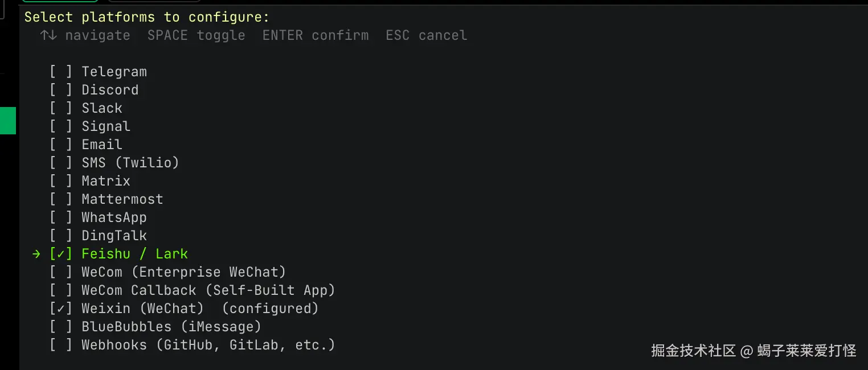Viewport: 868px width, 370px height.
Task: Click the ESC cancel hint
Action: click(426, 35)
